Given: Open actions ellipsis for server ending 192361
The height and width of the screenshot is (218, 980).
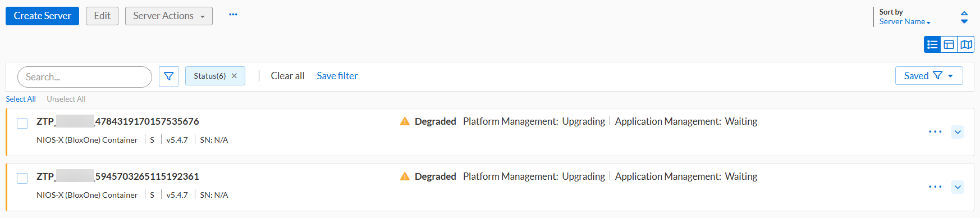Looking at the screenshot, I should click(935, 187).
